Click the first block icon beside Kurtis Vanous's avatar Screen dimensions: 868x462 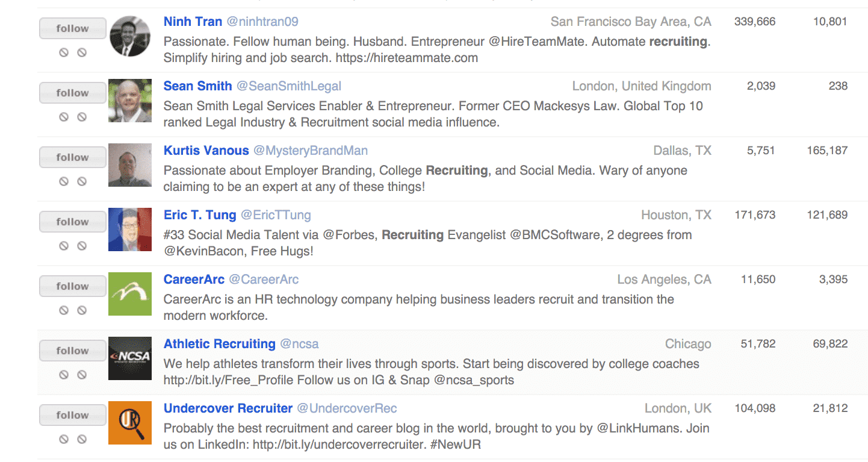point(64,181)
